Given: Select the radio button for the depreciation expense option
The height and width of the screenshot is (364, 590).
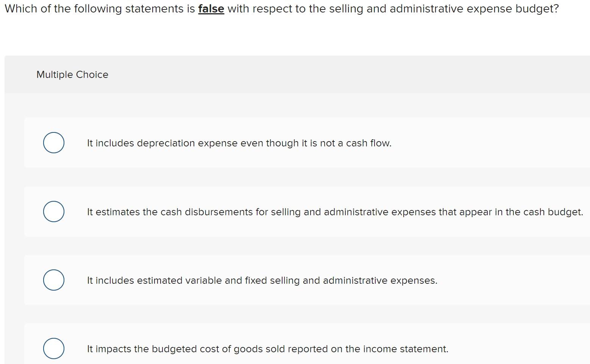Looking at the screenshot, I should tap(53, 143).
